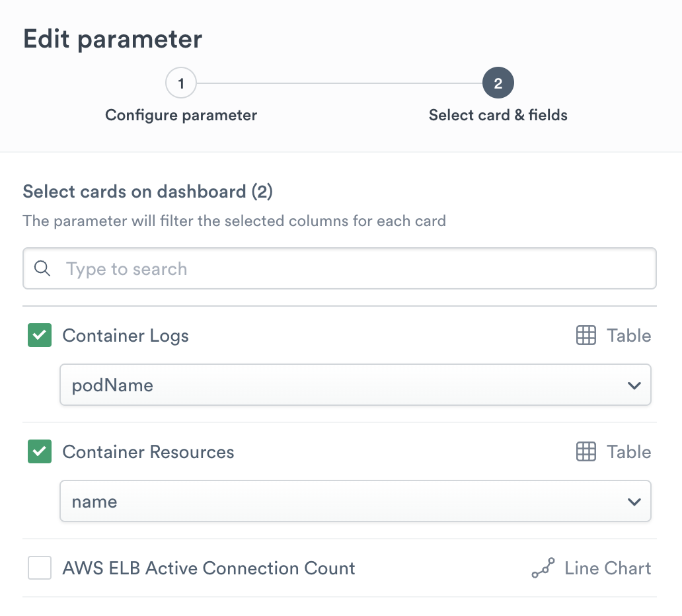Click the table icon for Container Logs

tap(586, 336)
